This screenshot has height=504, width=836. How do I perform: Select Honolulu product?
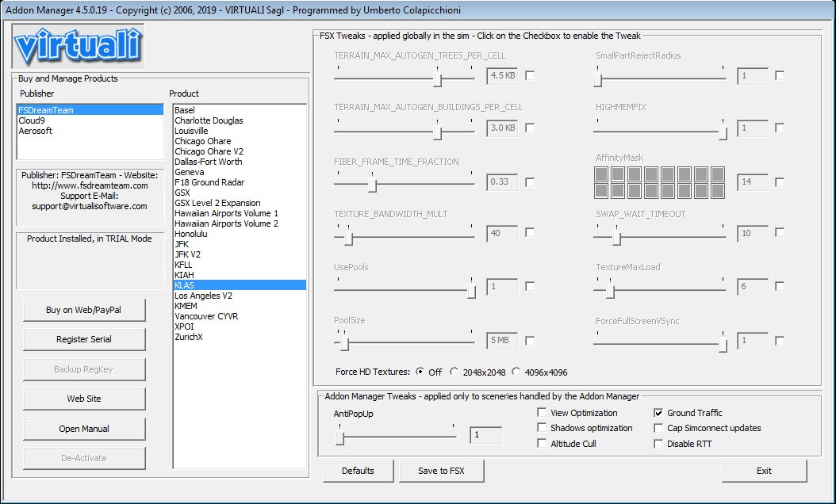[x=240, y=234]
